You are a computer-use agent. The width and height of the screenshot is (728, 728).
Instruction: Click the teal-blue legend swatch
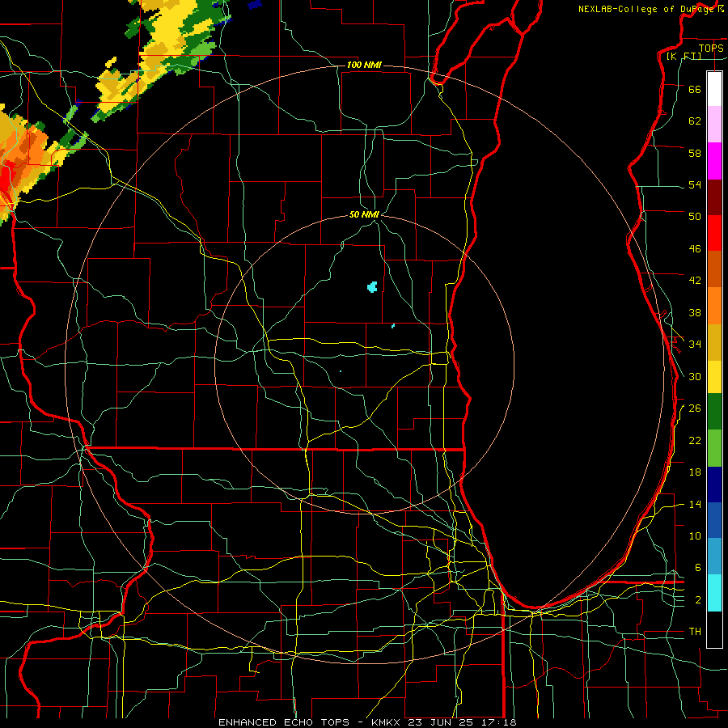(x=714, y=557)
